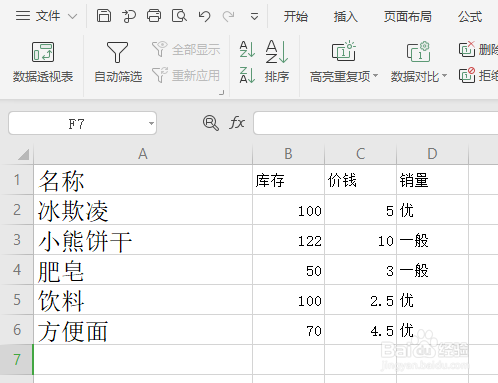Viewport: 498px width, 383px height.
Task: Open filter settings dialog launcher
Action: pyautogui.click(x=222, y=93)
